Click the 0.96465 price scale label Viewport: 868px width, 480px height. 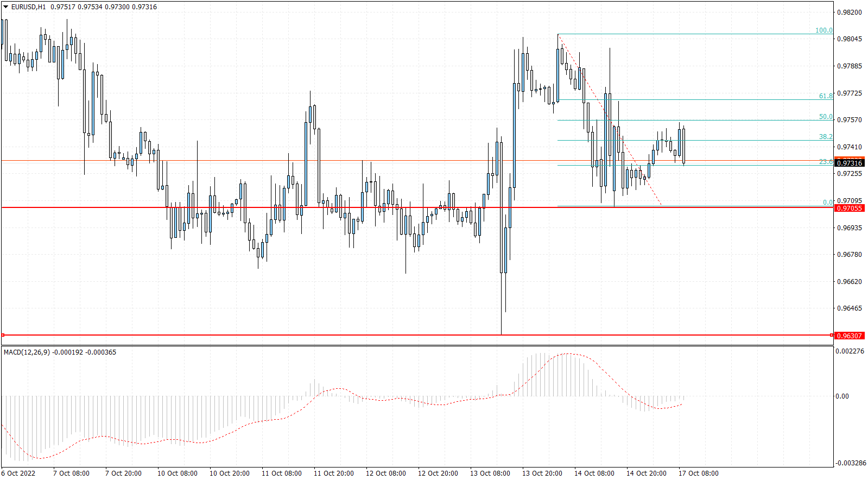pyautogui.click(x=850, y=308)
